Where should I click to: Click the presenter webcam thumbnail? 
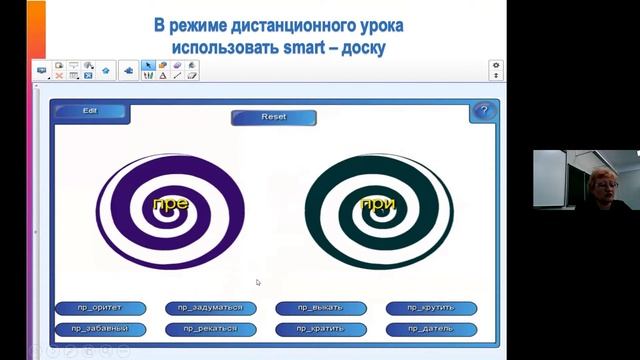pos(586,180)
